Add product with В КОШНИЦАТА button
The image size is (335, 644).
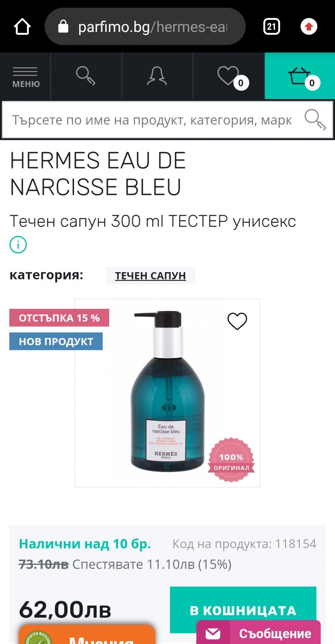coord(243,610)
